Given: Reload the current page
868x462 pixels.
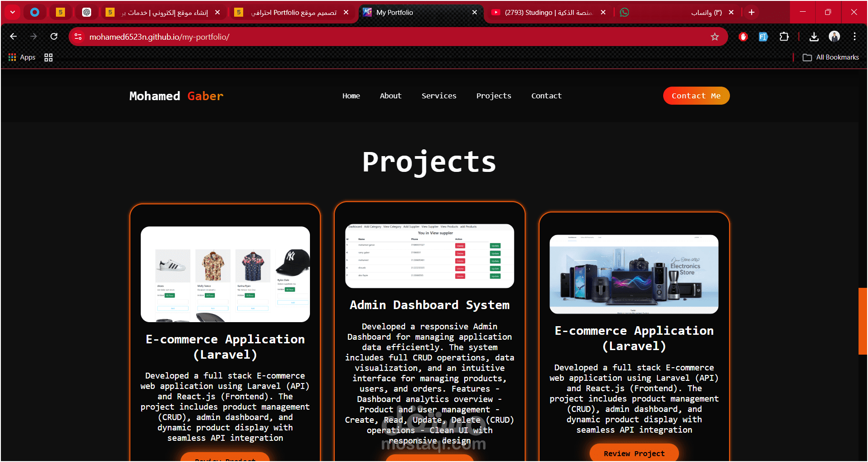Looking at the screenshot, I should pyautogui.click(x=54, y=37).
